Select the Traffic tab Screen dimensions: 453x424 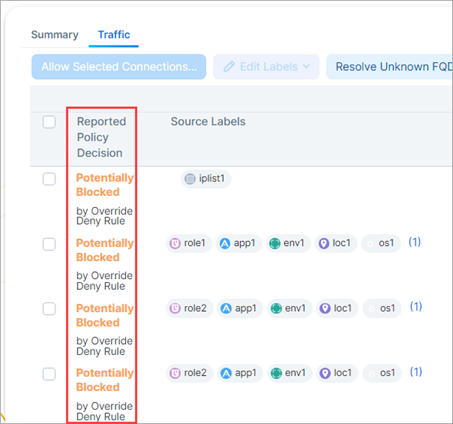tap(114, 35)
